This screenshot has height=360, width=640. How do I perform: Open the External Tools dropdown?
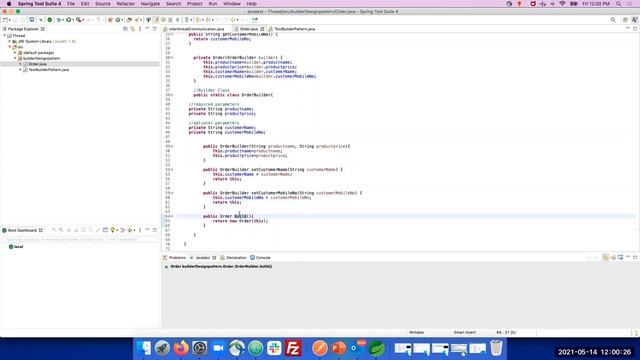click(83, 20)
